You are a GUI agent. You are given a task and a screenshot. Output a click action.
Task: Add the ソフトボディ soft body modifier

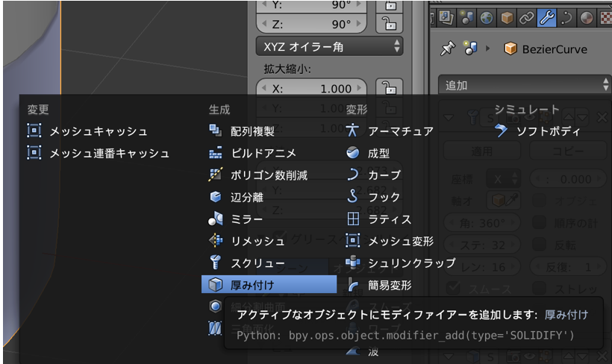537,131
